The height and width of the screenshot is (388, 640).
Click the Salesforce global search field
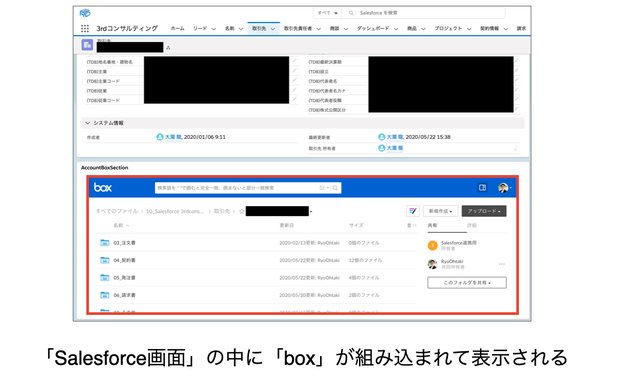point(424,13)
